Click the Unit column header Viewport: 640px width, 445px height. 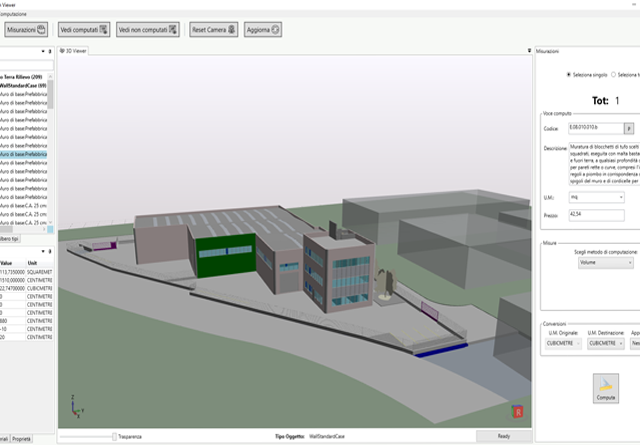point(40,263)
